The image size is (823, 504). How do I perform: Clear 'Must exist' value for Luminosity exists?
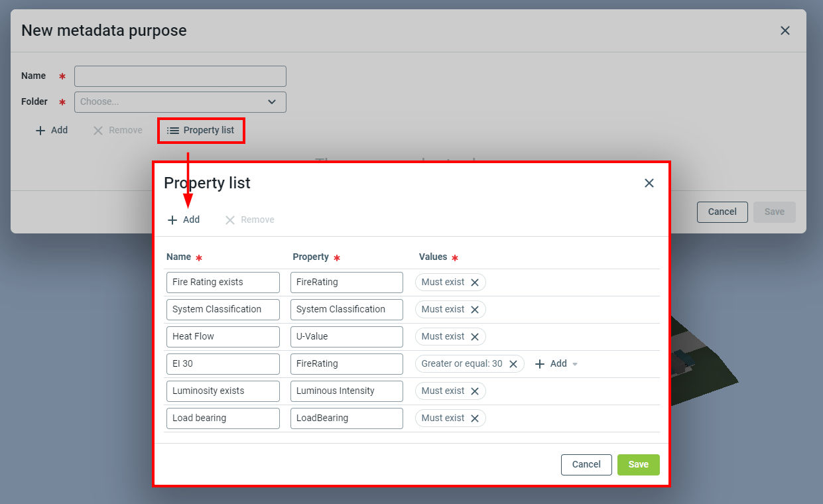coord(475,391)
